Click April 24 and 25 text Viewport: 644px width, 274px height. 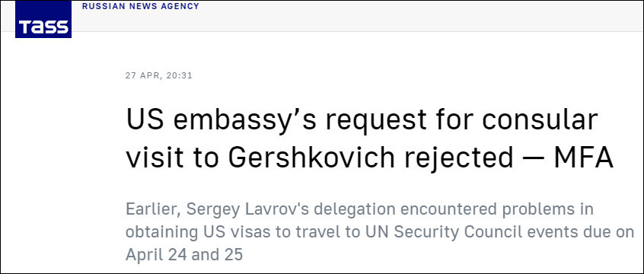184,254
